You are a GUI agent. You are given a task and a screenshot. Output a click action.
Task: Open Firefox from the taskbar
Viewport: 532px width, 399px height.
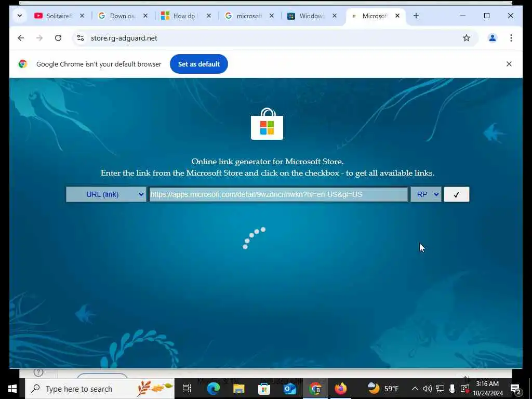(x=341, y=389)
